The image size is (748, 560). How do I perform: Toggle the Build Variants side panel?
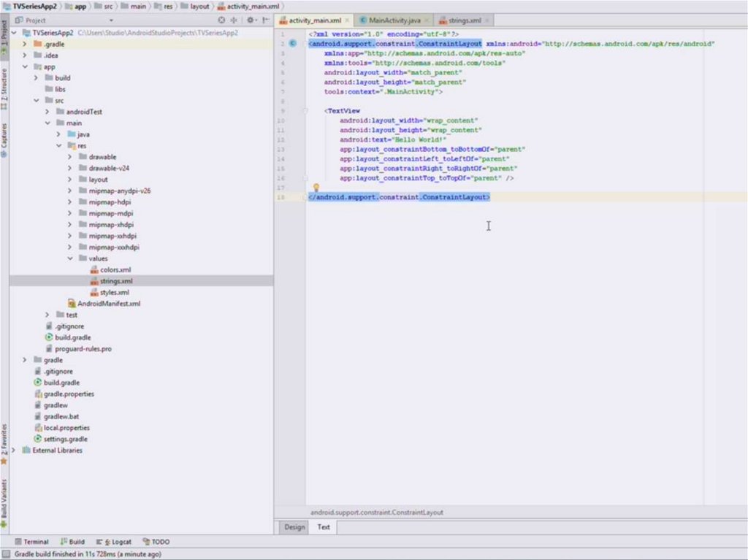click(4, 500)
